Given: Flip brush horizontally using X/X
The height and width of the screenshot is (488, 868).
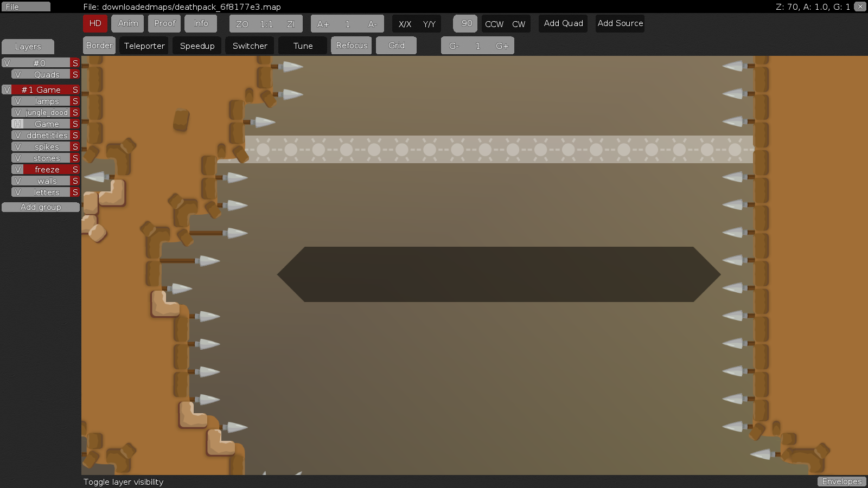Looking at the screenshot, I should click(405, 24).
